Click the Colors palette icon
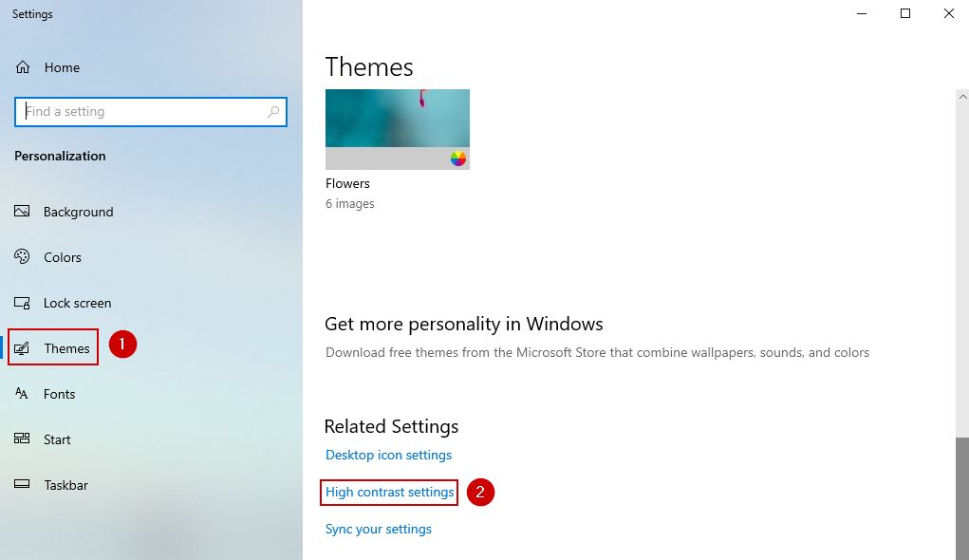This screenshot has width=969, height=560. [23, 257]
